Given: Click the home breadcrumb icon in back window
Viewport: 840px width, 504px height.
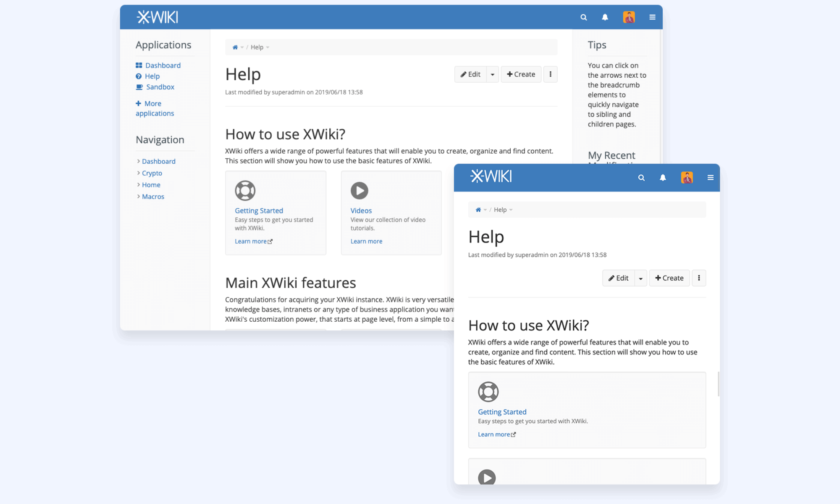Looking at the screenshot, I should (235, 47).
